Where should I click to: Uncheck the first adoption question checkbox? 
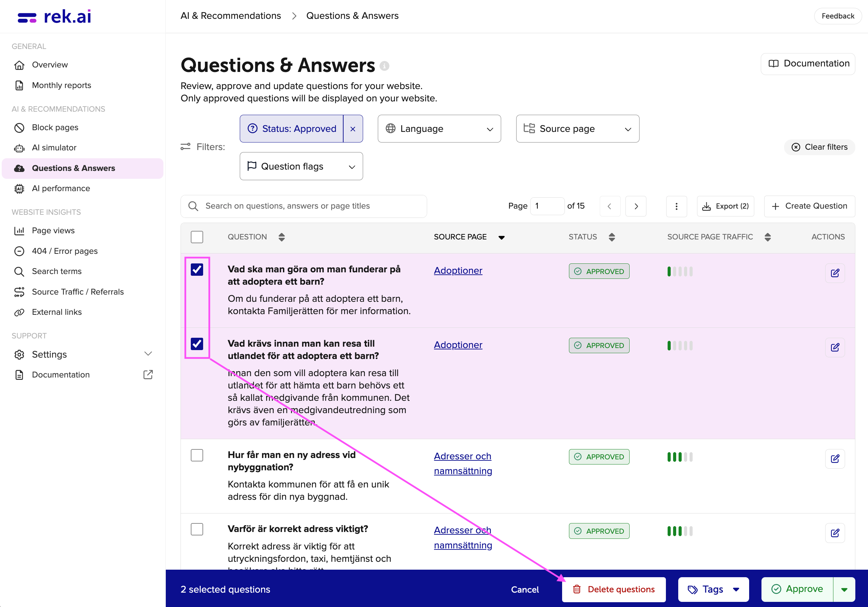click(197, 269)
